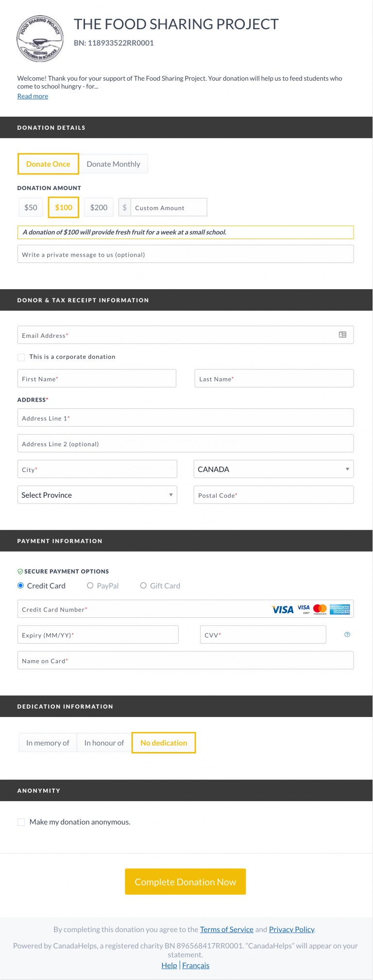Check the corporate donation checkbox
The height and width of the screenshot is (980, 373).
[x=21, y=357]
